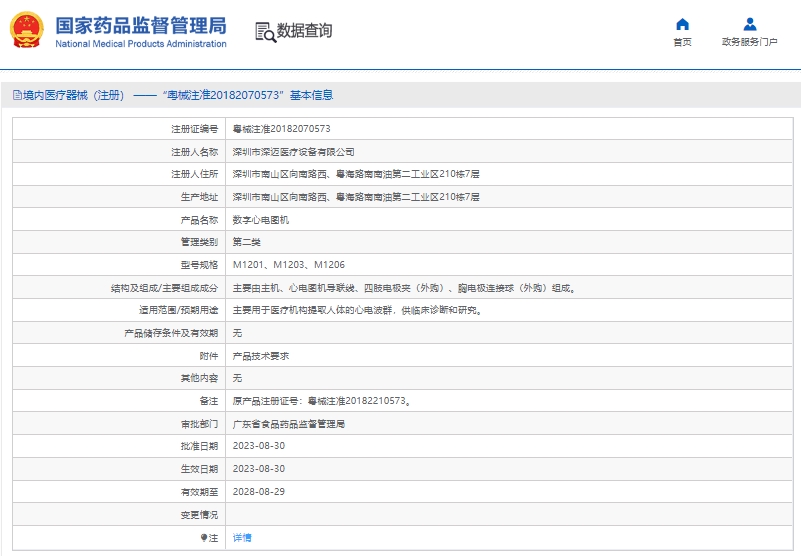Click the 管理类别 label
Image resolution: width=801 pixels, height=556 pixels.
199,242
